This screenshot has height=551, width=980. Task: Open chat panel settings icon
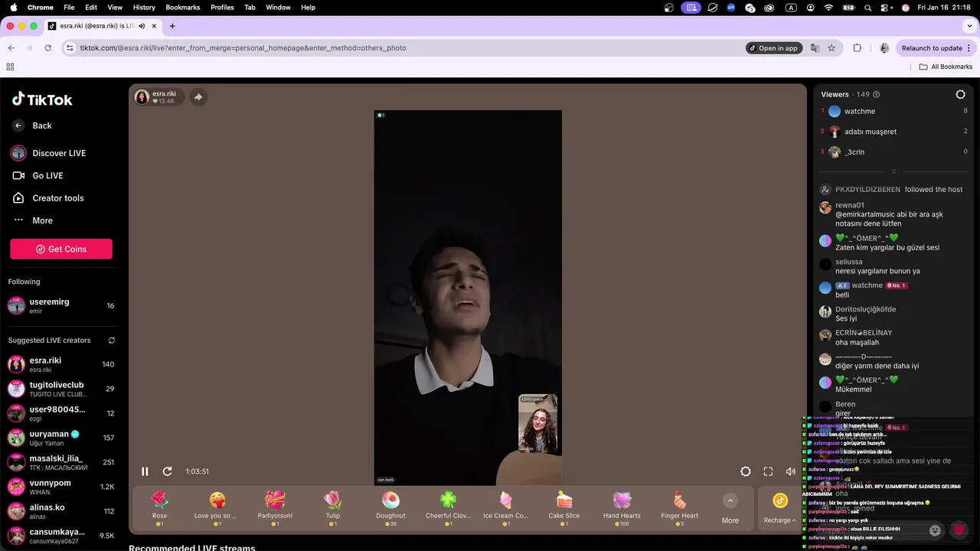coord(960,95)
